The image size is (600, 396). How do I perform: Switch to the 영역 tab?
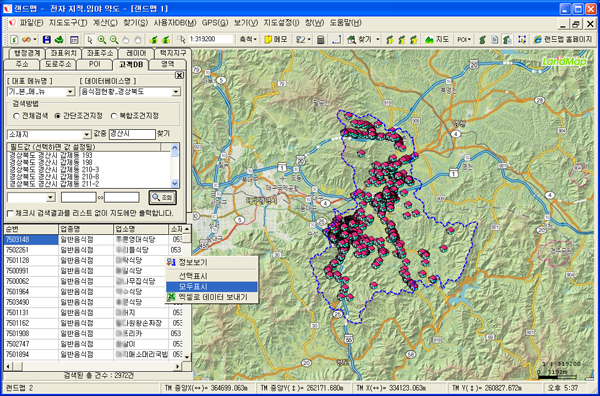[x=167, y=64]
